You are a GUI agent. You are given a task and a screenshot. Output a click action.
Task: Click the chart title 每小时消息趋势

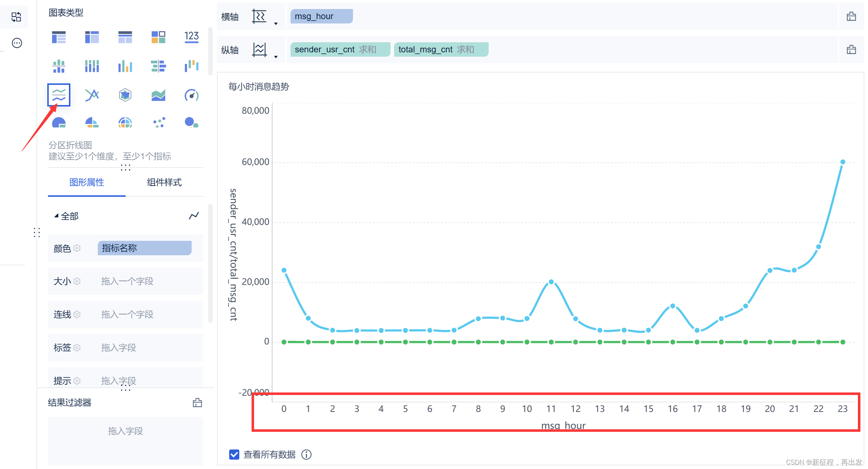pyautogui.click(x=258, y=87)
